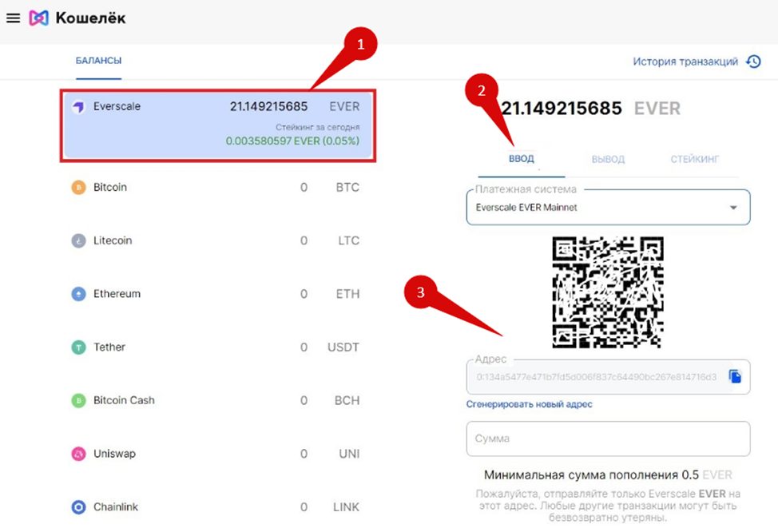This screenshot has width=778, height=532.
Task: Click the USDT ticker label
Action: coord(343,347)
